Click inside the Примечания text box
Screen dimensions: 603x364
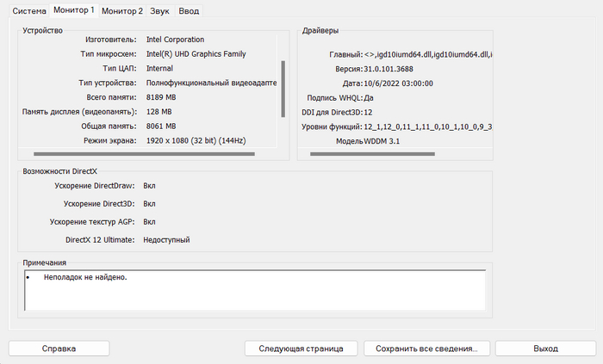coord(255,290)
